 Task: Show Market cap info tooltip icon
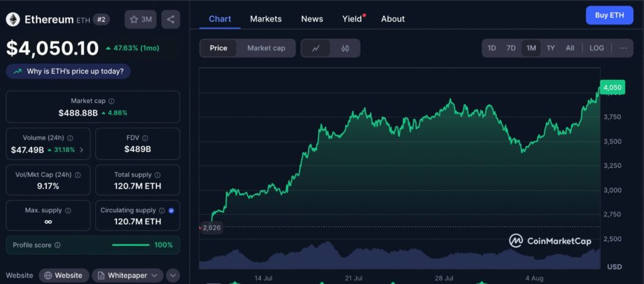click(112, 101)
